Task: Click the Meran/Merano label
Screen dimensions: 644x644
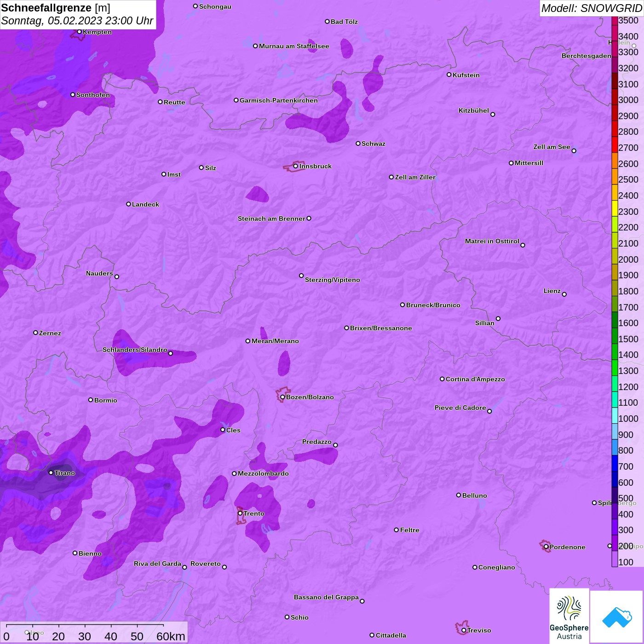Action: [x=275, y=341]
